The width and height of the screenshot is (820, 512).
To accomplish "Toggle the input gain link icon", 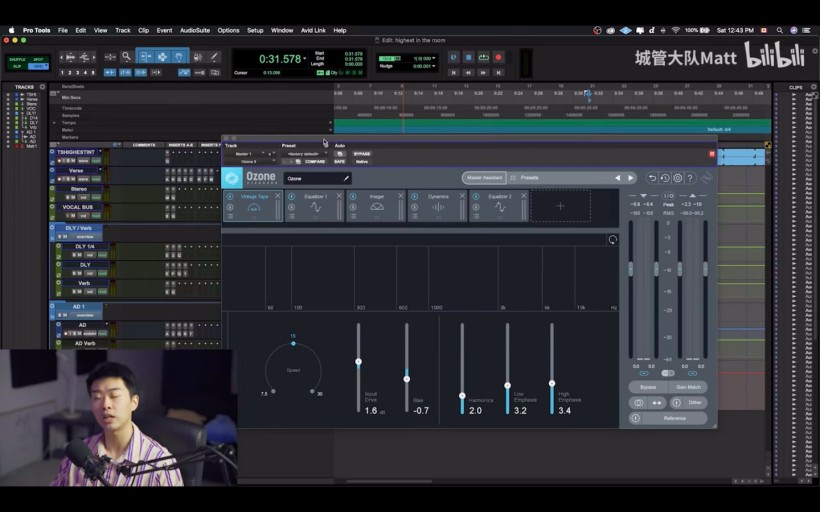I will click(644, 373).
